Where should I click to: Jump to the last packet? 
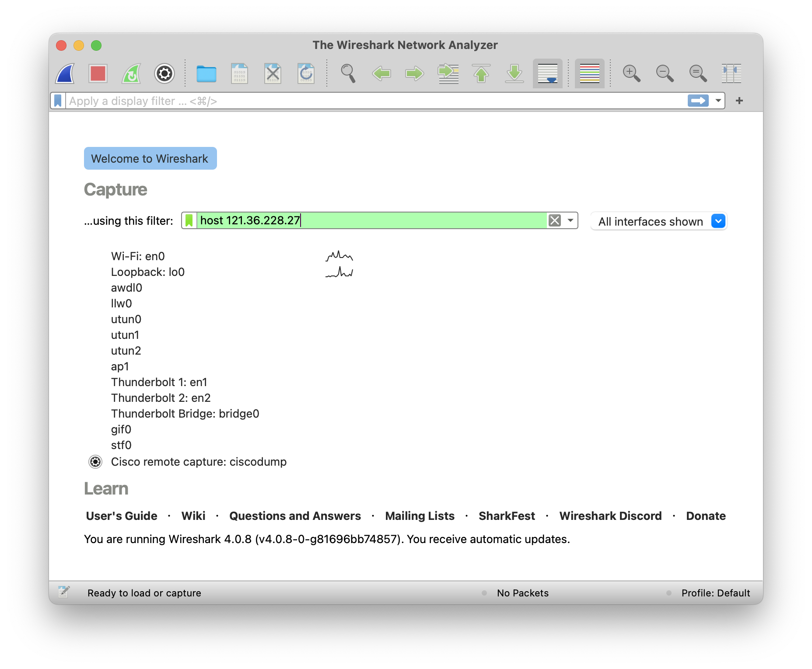click(x=514, y=73)
